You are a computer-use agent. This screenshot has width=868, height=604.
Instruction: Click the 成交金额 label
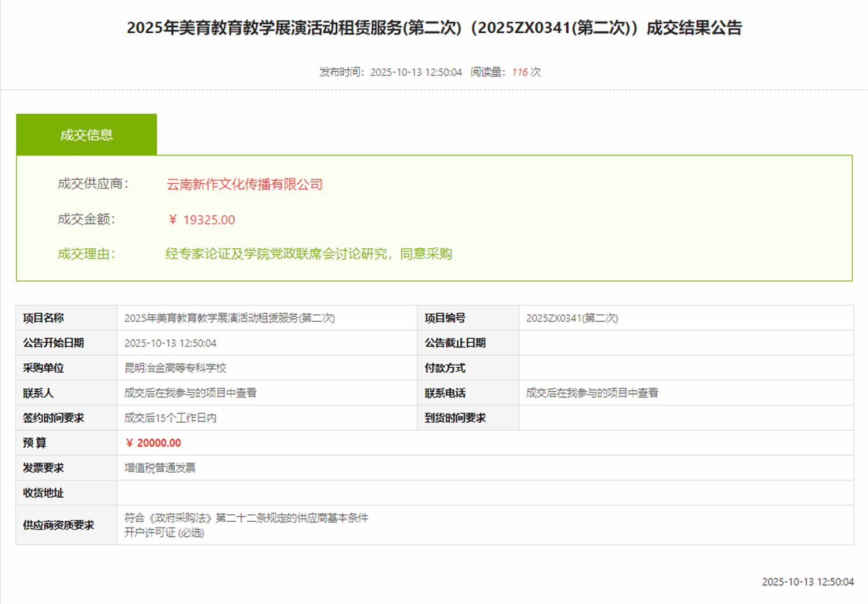[86, 219]
